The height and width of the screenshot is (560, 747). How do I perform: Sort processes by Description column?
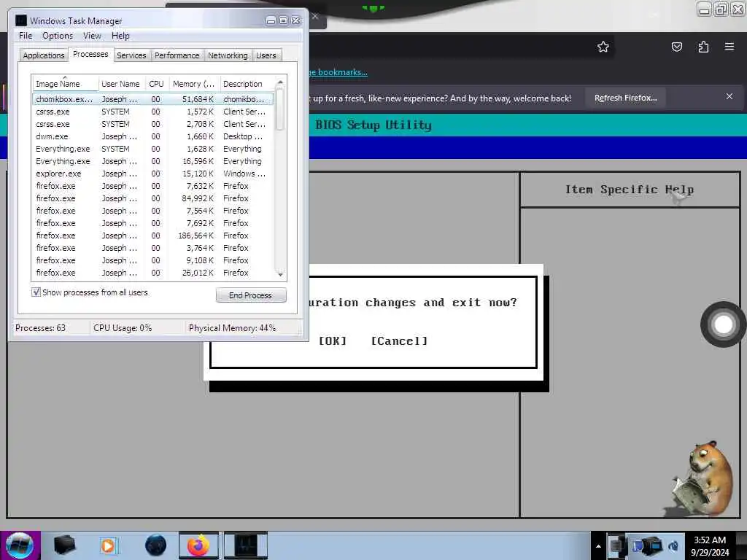[x=247, y=84]
